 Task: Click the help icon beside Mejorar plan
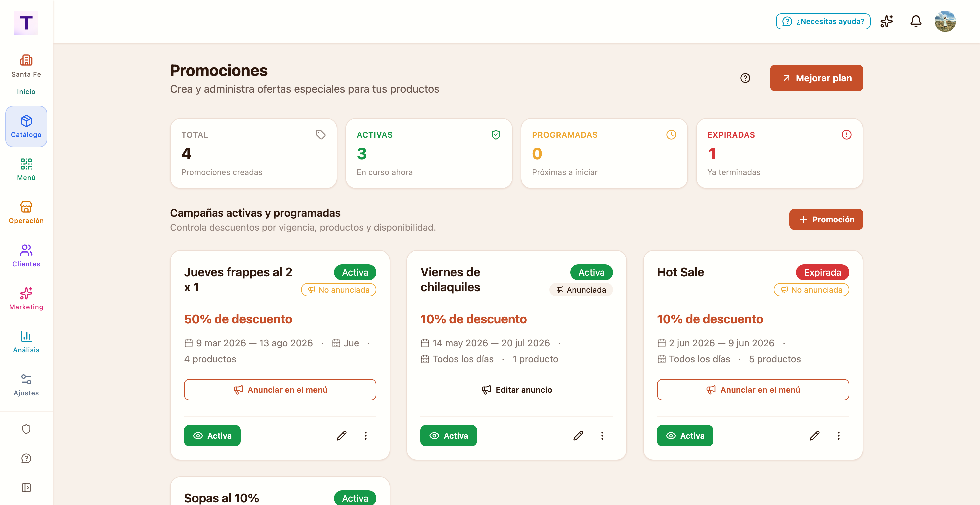click(745, 78)
